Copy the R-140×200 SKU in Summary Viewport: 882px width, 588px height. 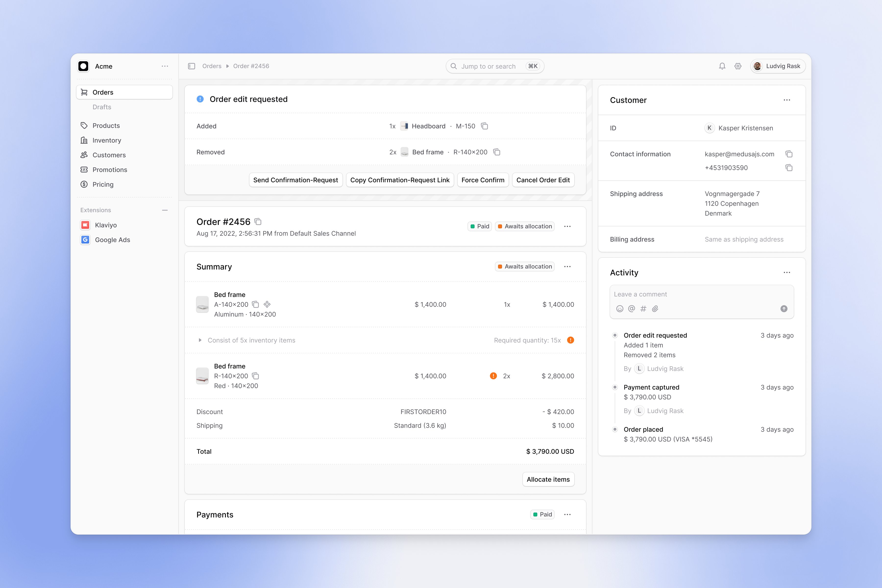[x=255, y=376]
